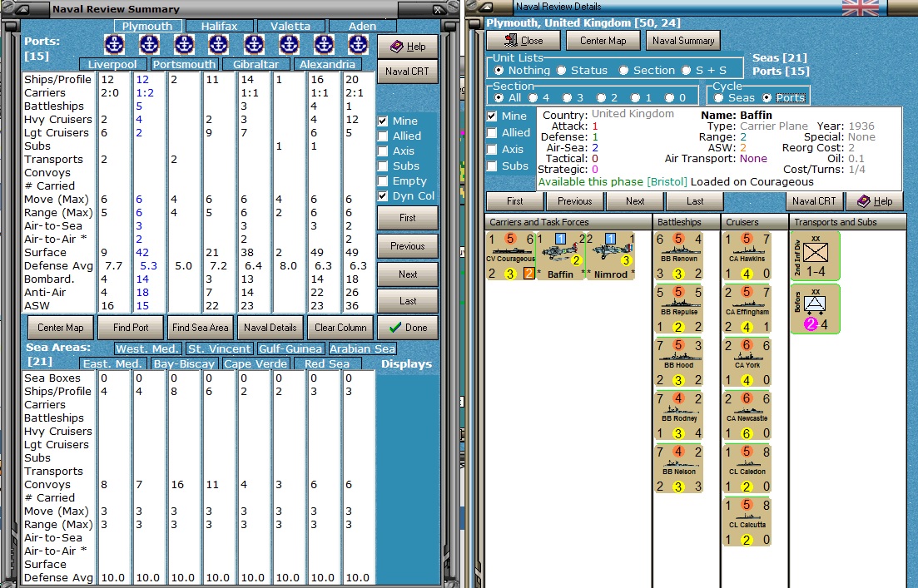Click the Find Port button
The image size is (918, 588).
click(131, 328)
